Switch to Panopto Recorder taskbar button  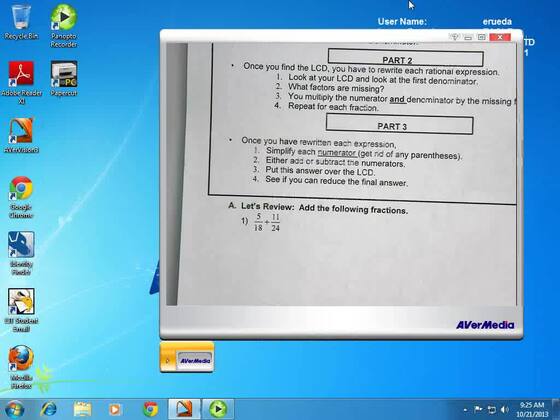tap(218, 409)
